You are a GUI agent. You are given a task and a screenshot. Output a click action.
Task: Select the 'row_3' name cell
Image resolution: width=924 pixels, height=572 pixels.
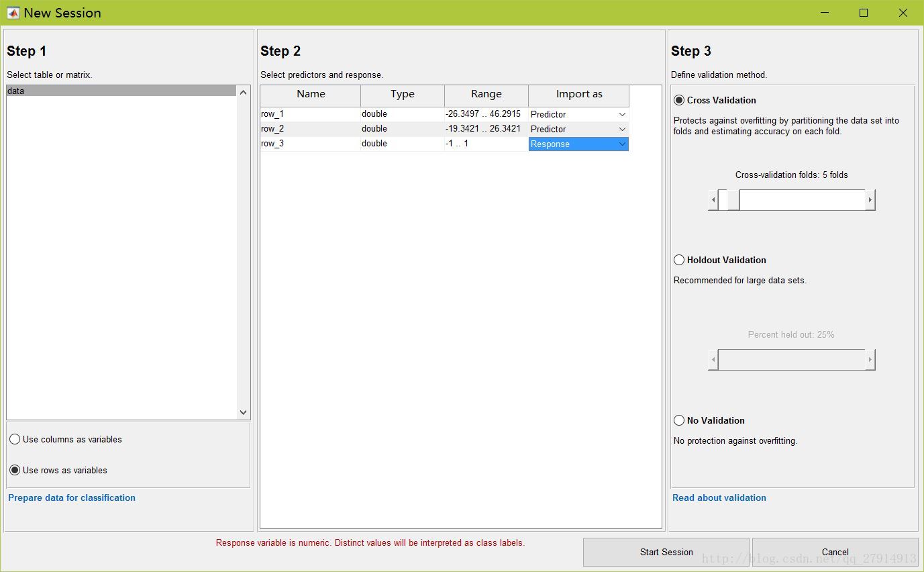(x=310, y=144)
